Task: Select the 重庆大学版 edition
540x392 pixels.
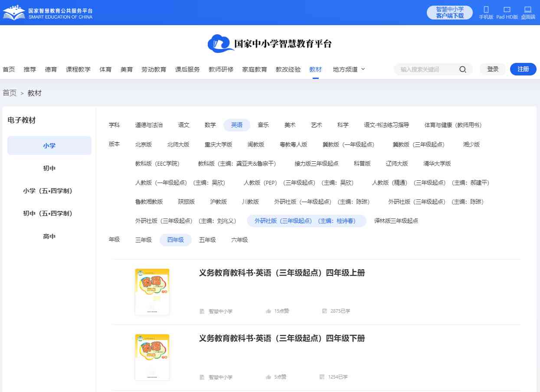Action: [x=219, y=144]
